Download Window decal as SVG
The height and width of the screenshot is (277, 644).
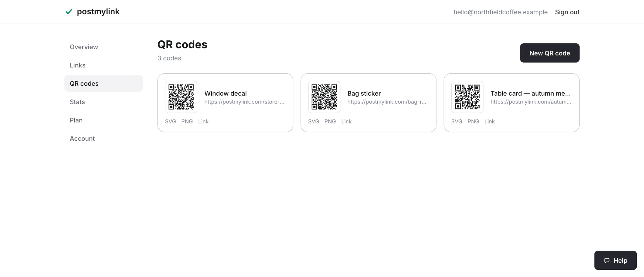[x=170, y=121]
